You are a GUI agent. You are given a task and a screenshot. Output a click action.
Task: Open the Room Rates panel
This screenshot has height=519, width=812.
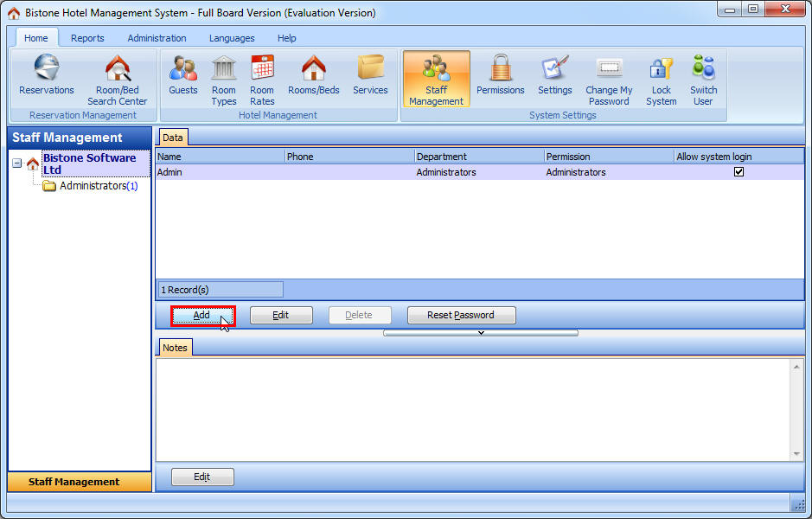(x=262, y=76)
